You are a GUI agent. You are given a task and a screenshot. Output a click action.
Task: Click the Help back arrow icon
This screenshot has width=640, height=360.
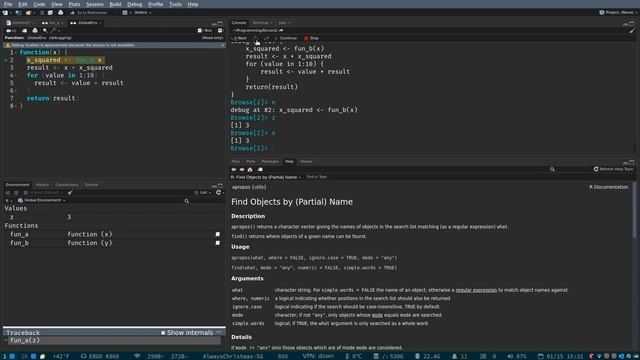[234, 169]
